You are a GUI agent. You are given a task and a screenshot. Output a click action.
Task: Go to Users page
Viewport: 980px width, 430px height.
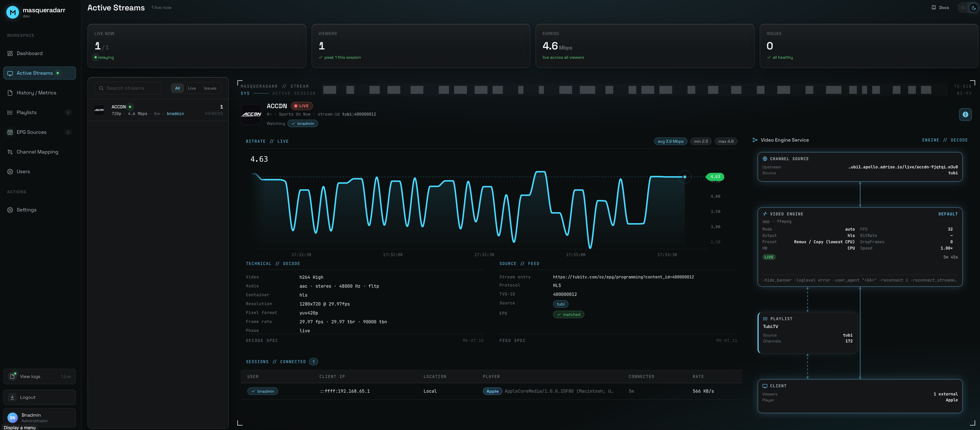[x=40, y=172]
